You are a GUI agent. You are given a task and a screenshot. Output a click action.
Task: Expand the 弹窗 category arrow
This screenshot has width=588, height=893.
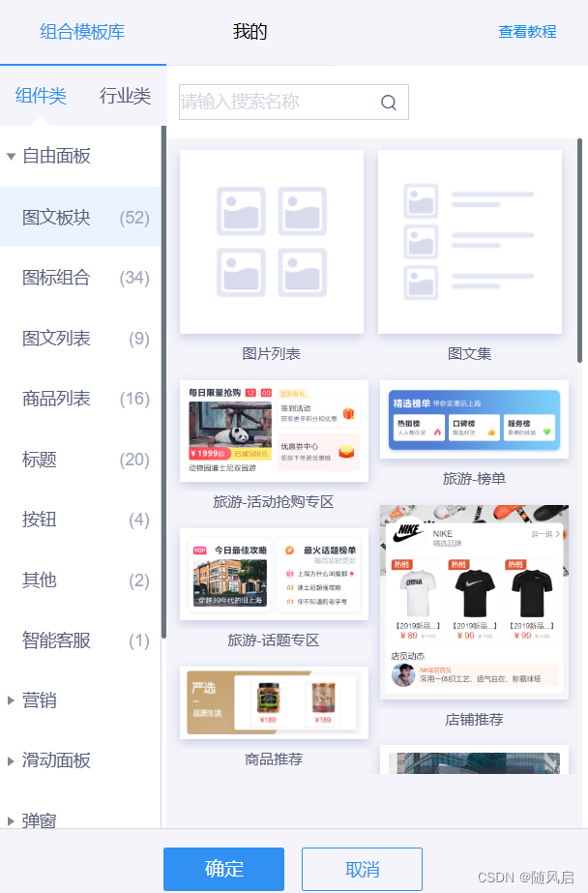click(x=11, y=820)
